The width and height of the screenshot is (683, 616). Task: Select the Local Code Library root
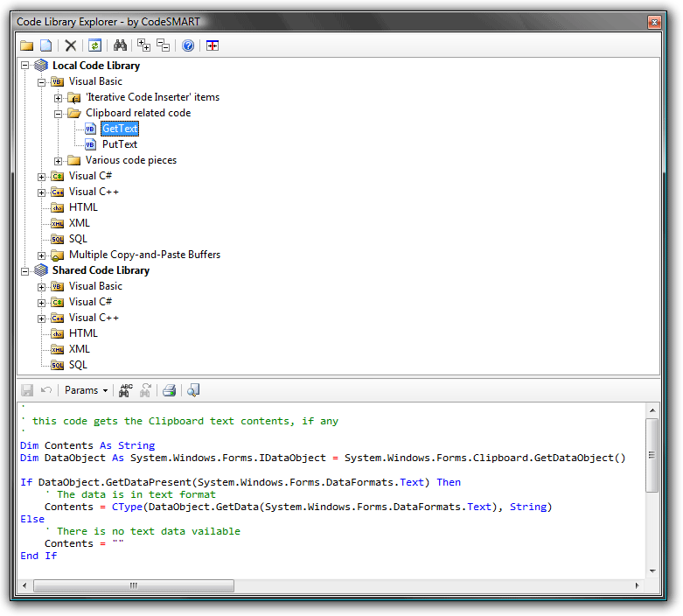coord(96,66)
